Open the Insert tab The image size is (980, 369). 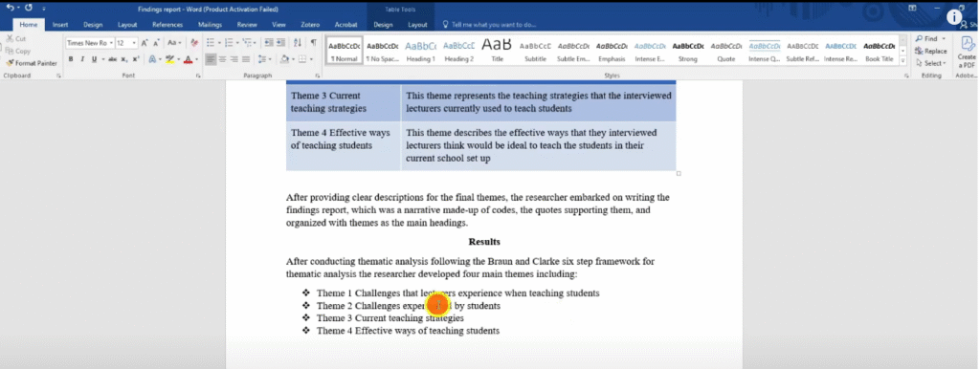tap(60, 25)
